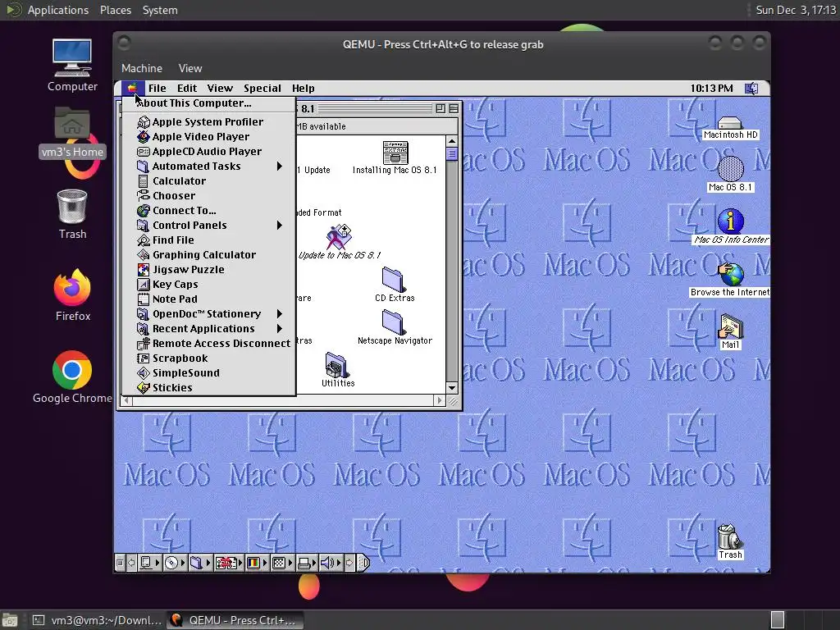Open monitor resolution module in Control Strip

click(x=283, y=563)
